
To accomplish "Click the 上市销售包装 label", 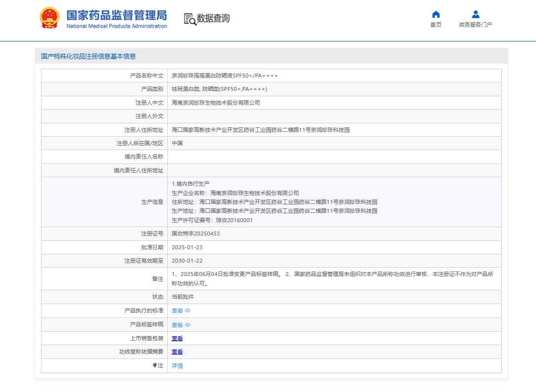I will (x=147, y=338).
